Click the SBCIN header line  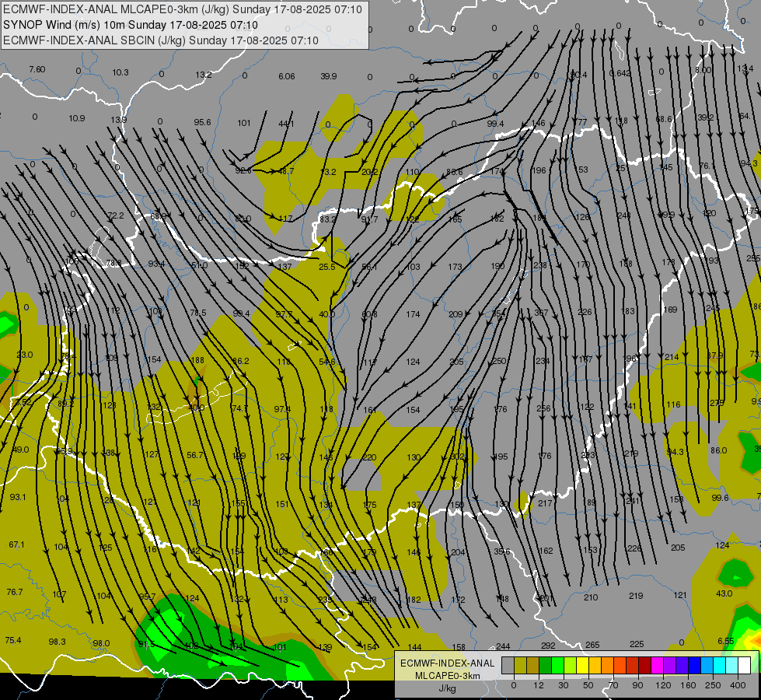(161, 40)
